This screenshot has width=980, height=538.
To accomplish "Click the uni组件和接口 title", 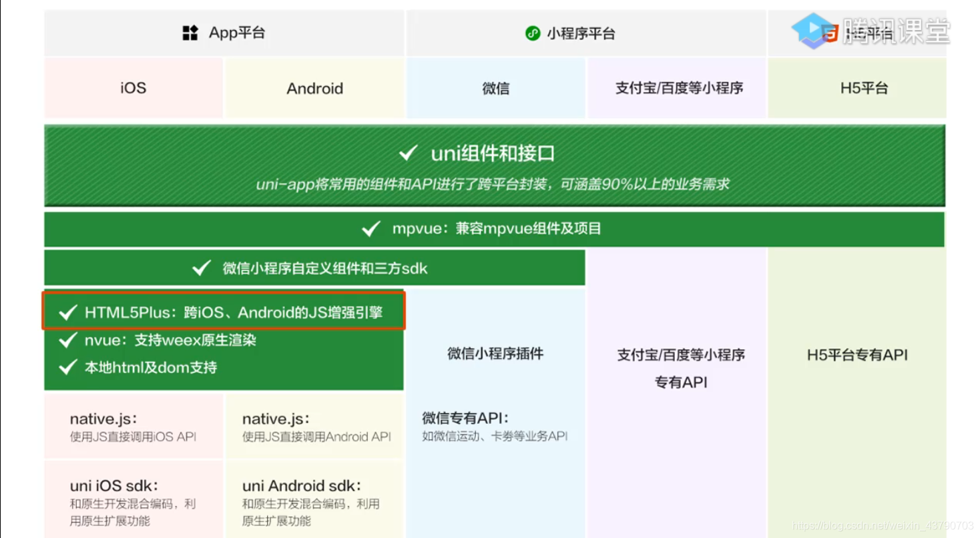I will pos(493,154).
